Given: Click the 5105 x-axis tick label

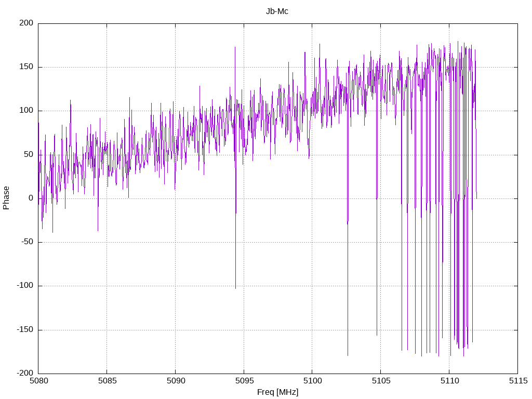Looking at the screenshot, I should pos(381,381).
